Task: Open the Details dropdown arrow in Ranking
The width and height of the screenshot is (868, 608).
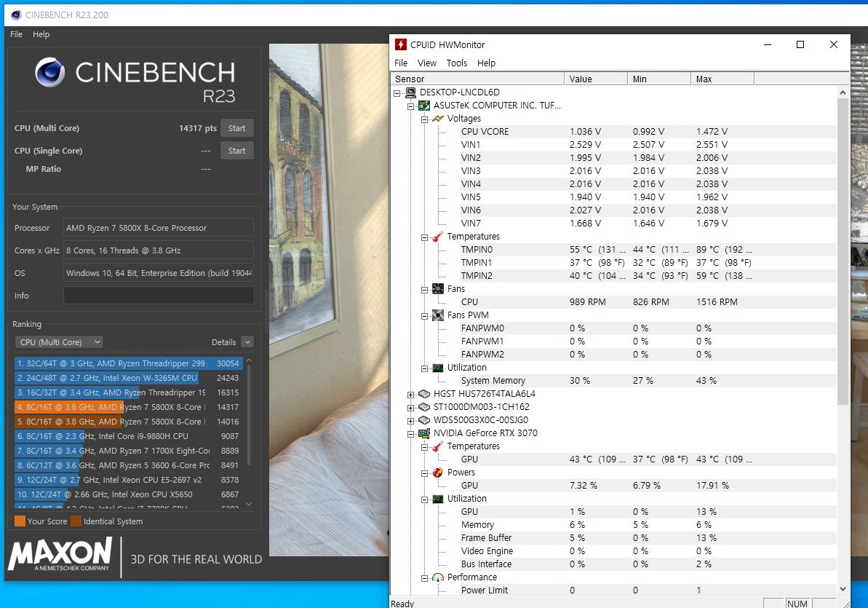Action: (248, 342)
